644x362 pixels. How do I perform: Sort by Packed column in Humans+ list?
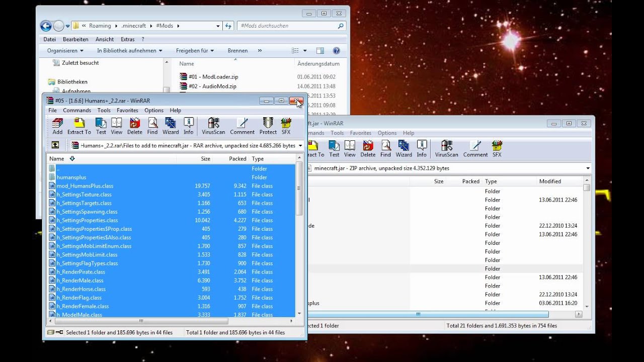230,158
